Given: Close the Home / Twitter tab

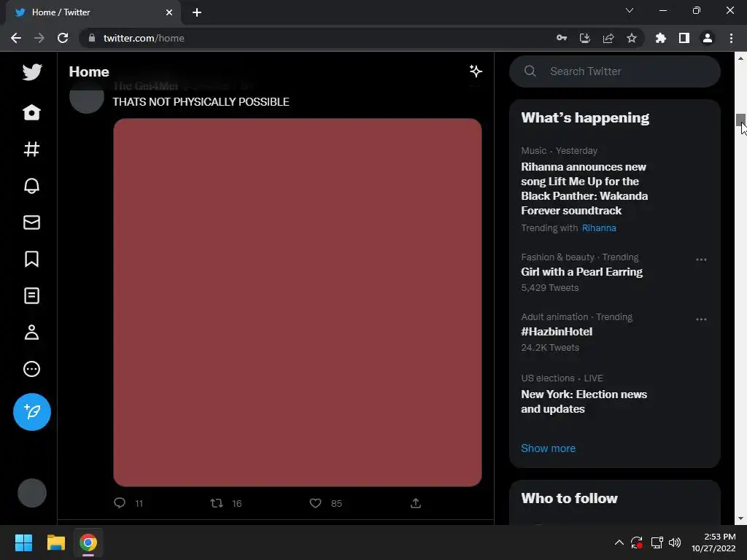Looking at the screenshot, I should (x=169, y=12).
